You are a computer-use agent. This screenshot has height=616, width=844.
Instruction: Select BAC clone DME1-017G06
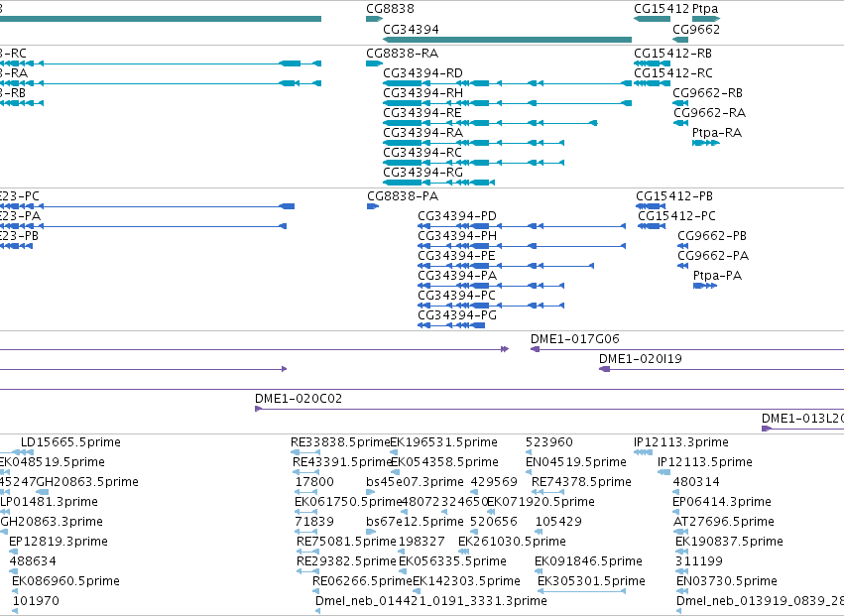(575, 339)
